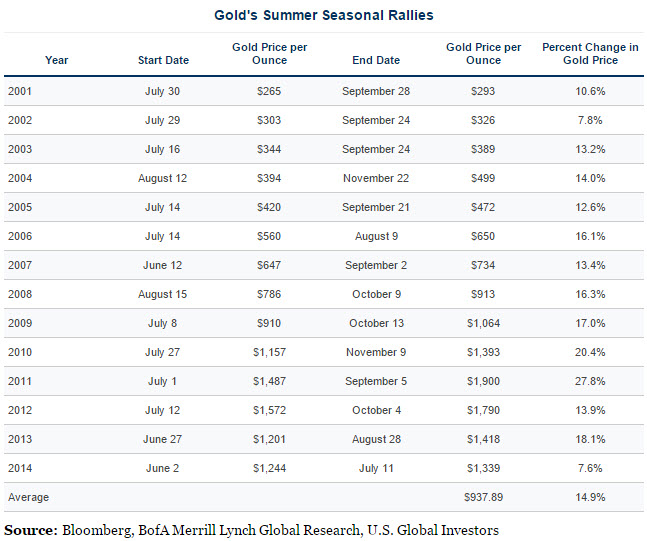Select the 2001 year row cell
Viewport: 647px width, 541px height.
tap(20, 91)
